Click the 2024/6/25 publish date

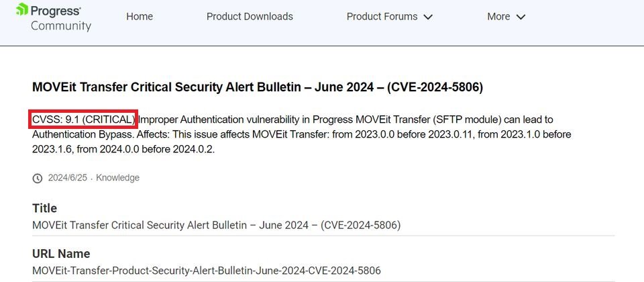click(67, 177)
